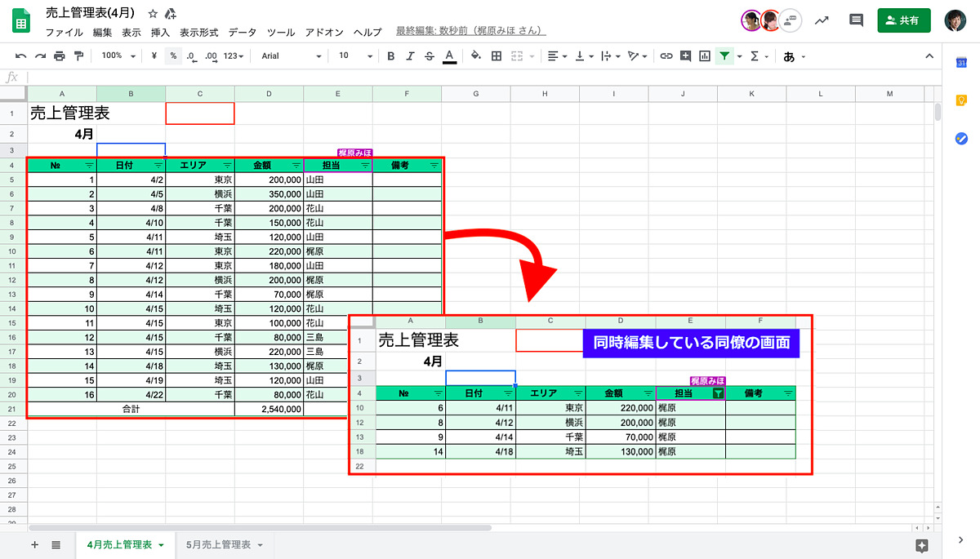The height and width of the screenshot is (559, 980).
Task: Click the insert link icon
Action: click(666, 56)
